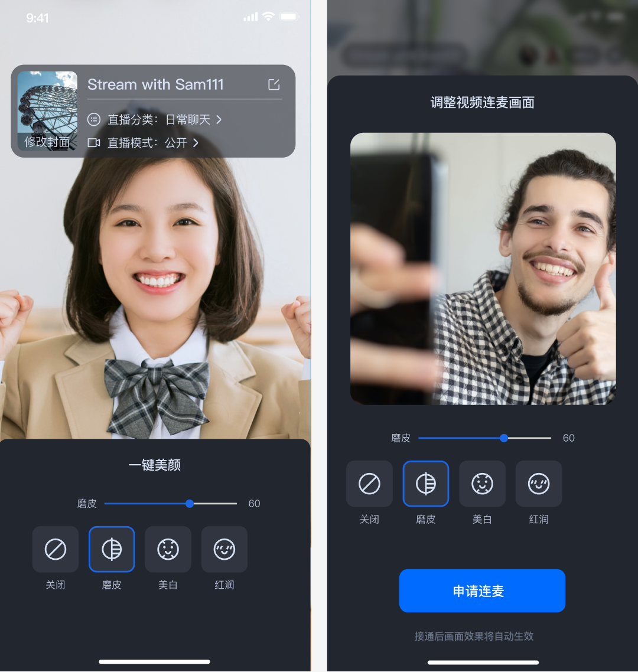Viewport: 638px width, 672px height.
Task: Click the 60 value in 调整视频连麦画面 panel
Action: point(568,438)
